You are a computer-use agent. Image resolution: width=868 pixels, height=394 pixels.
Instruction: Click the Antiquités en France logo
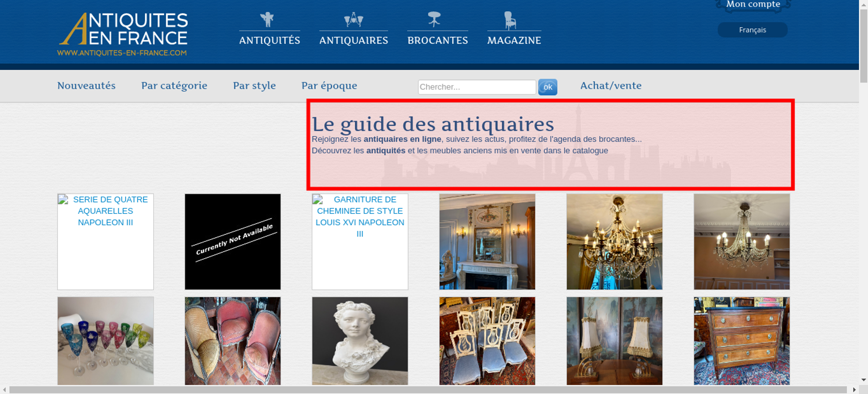(x=123, y=34)
